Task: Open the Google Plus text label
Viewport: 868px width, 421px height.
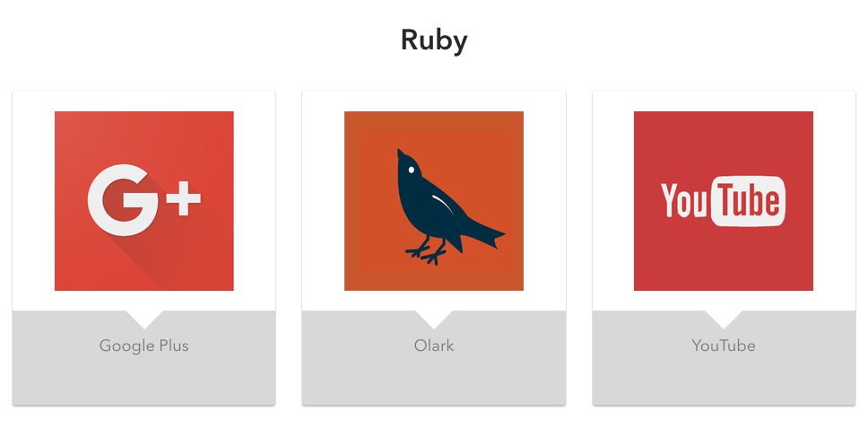Action: (x=144, y=346)
